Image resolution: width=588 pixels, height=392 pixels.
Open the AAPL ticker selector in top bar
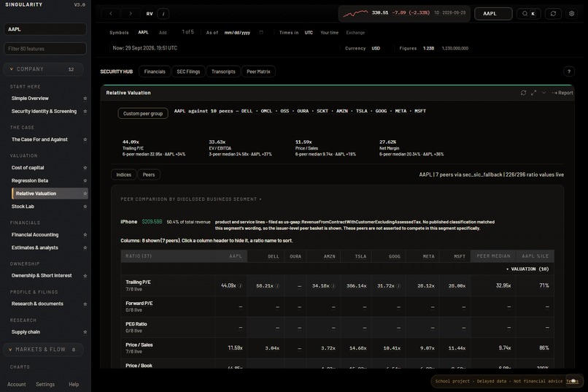493,13
